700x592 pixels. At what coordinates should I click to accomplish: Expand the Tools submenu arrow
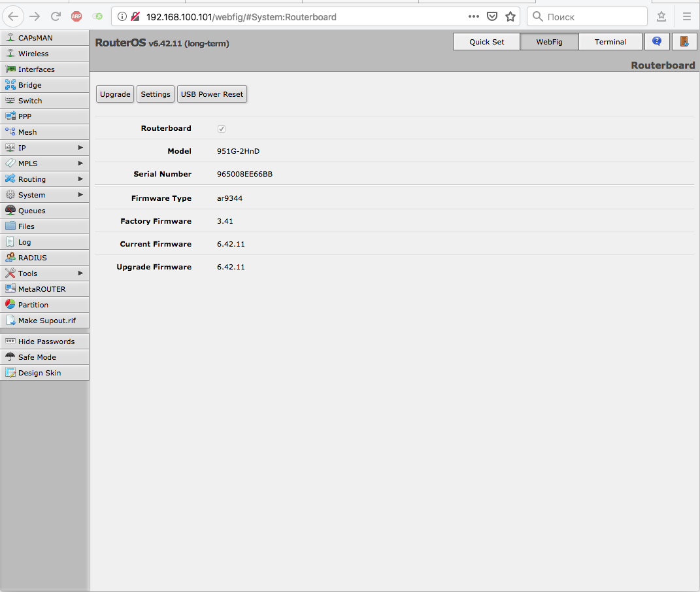(x=80, y=273)
